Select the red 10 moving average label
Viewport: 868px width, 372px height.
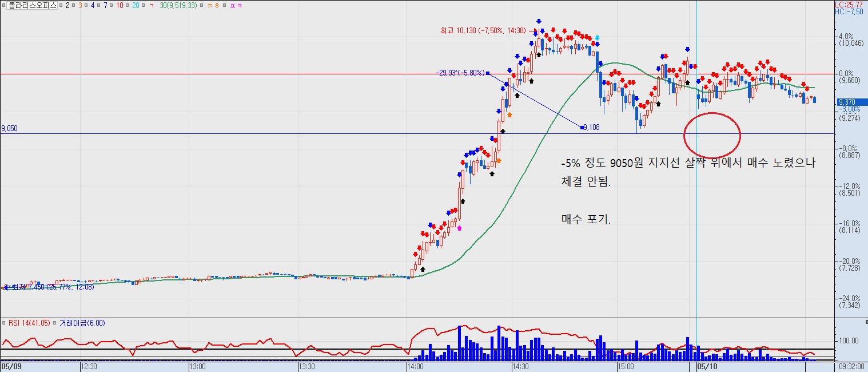(120, 5)
